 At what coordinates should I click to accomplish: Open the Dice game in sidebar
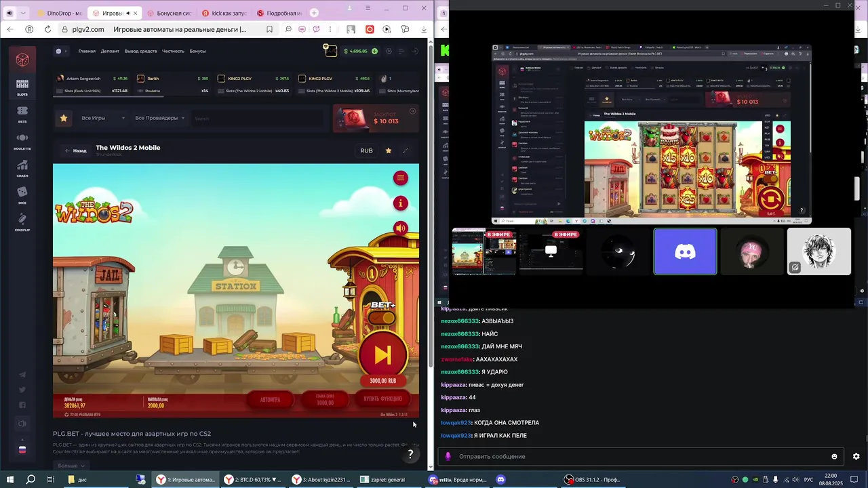click(x=22, y=196)
